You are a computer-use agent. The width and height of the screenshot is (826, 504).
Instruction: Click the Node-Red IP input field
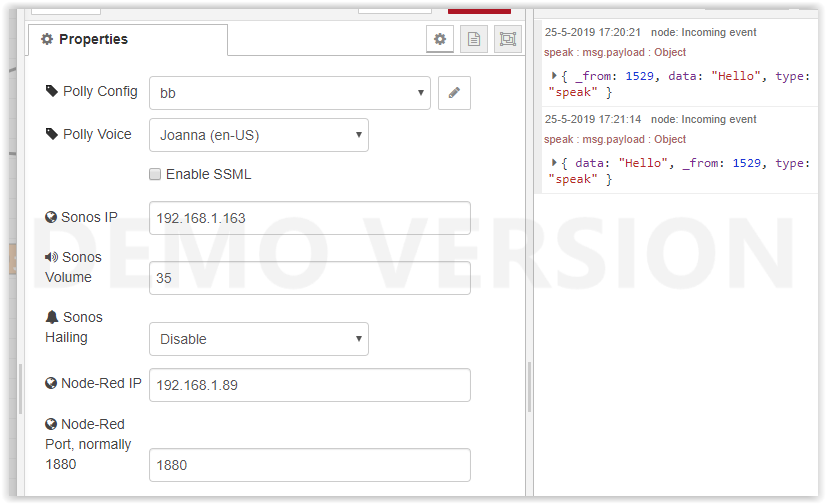pyautogui.click(x=310, y=385)
